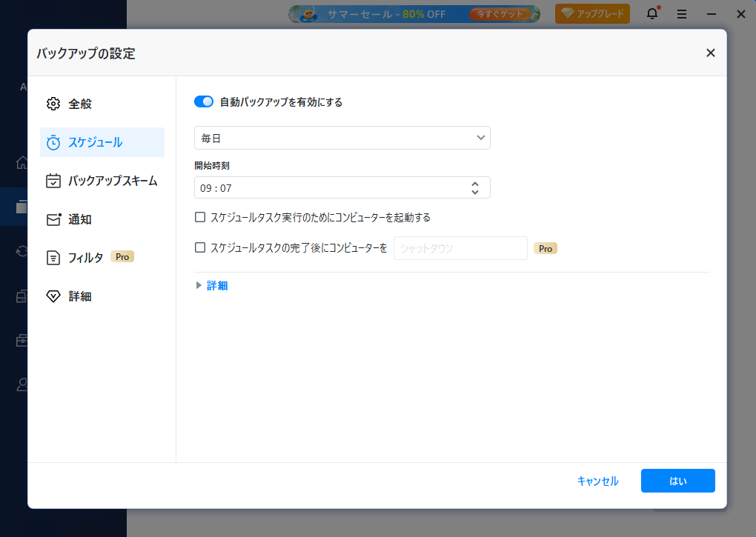Click the Pro badge next to シャットダウン

[546, 249]
